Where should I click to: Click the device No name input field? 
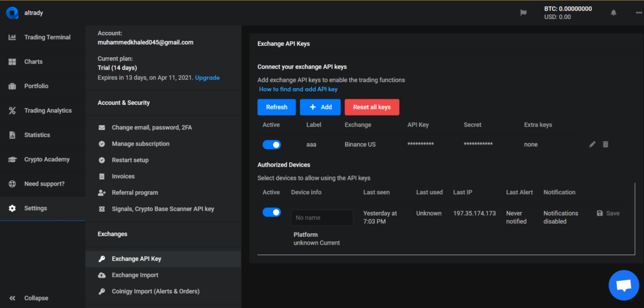322,217
